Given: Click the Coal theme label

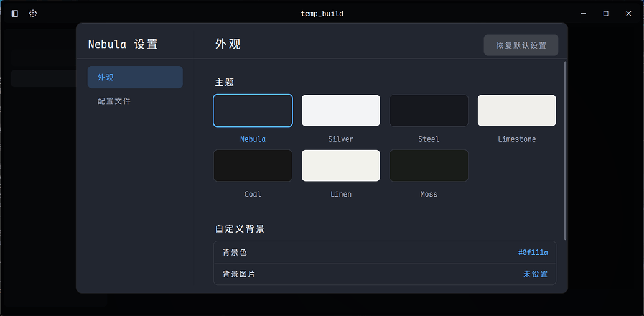Looking at the screenshot, I should (253, 194).
